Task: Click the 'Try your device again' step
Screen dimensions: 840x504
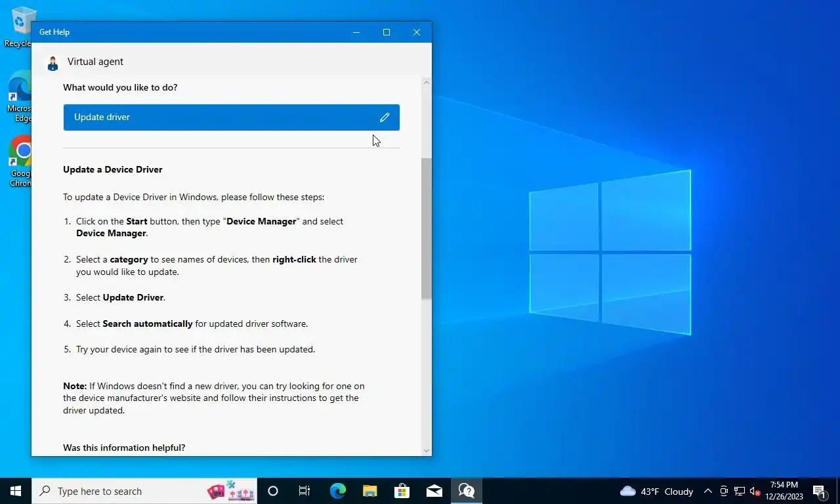Action: click(x=196, y=349)
